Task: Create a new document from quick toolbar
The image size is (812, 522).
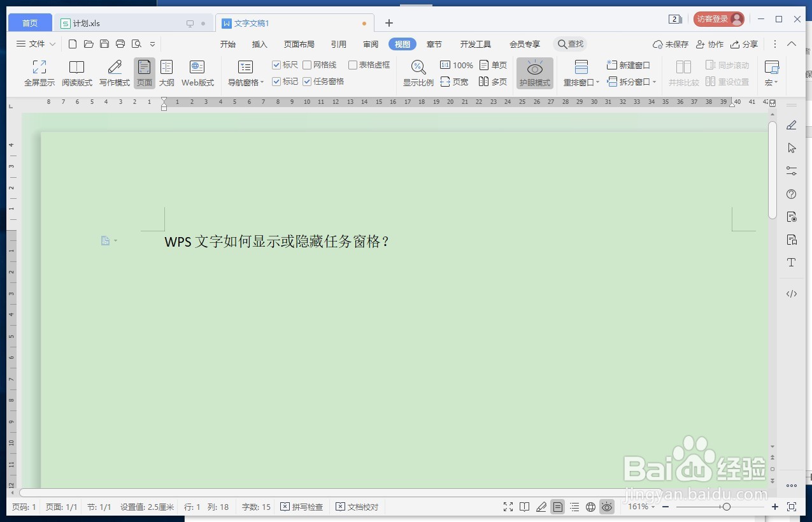Action: pos(73,44)
